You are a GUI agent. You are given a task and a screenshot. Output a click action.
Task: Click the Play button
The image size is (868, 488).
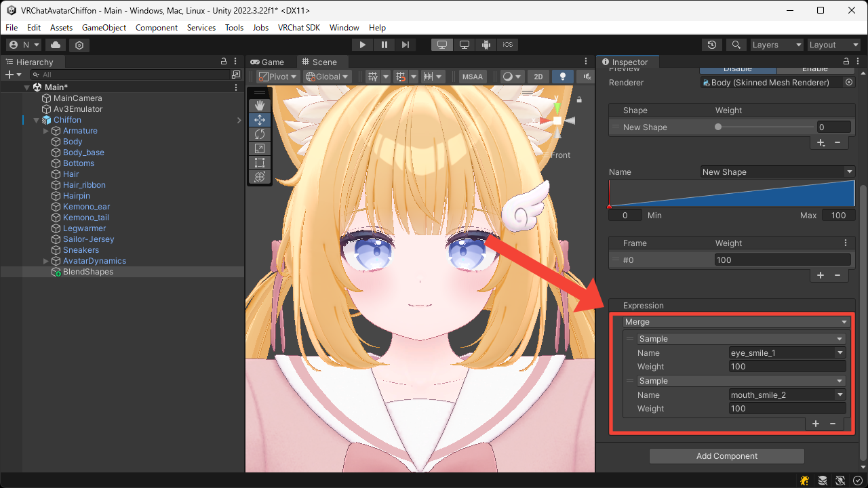tap(363, 45)
